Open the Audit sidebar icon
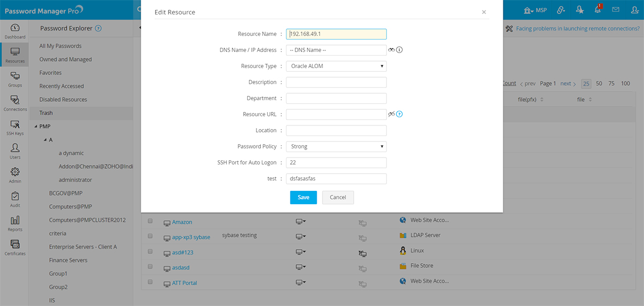The image size is (644, 306). [x=15, y=199]
